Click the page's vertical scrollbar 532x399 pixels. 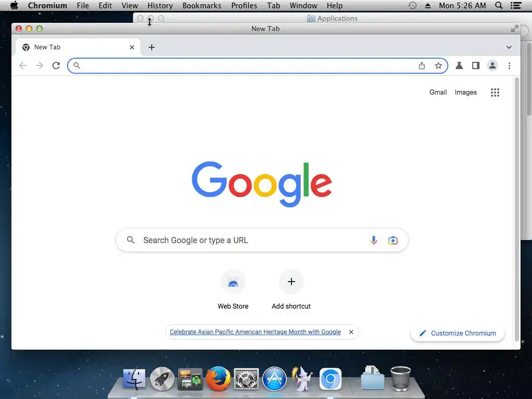517,209
